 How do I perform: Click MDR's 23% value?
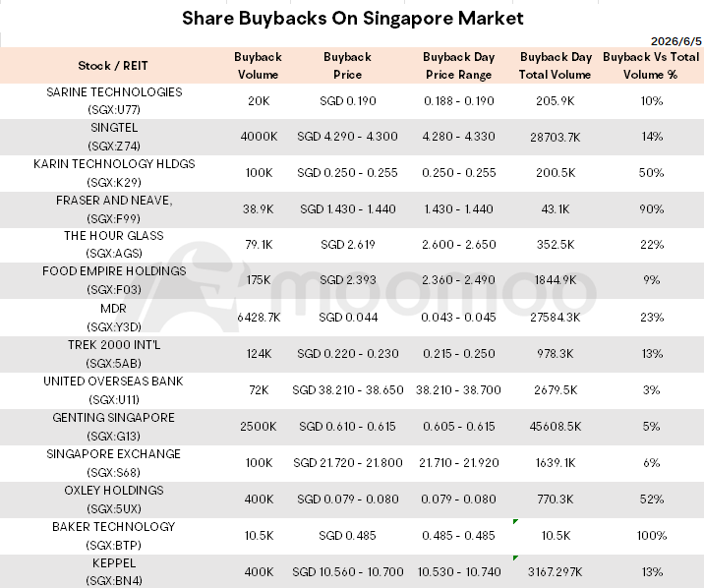click(x=652, y=318)
